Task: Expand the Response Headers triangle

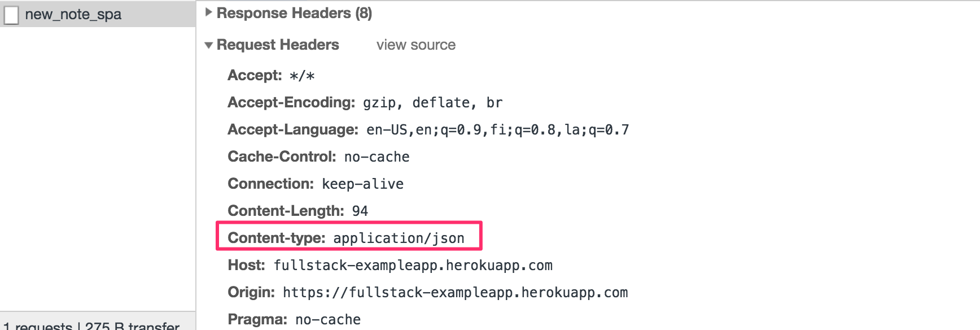Action: pos(209,12)
